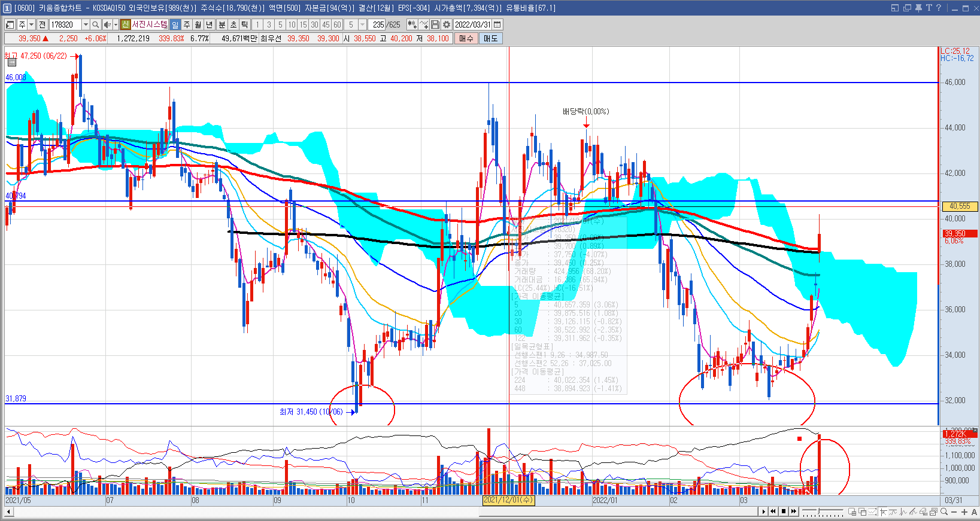Expand the stock code 178320 dropdown arrow
The height and width of the screenshot is (521, 980).
coord(86,25)
